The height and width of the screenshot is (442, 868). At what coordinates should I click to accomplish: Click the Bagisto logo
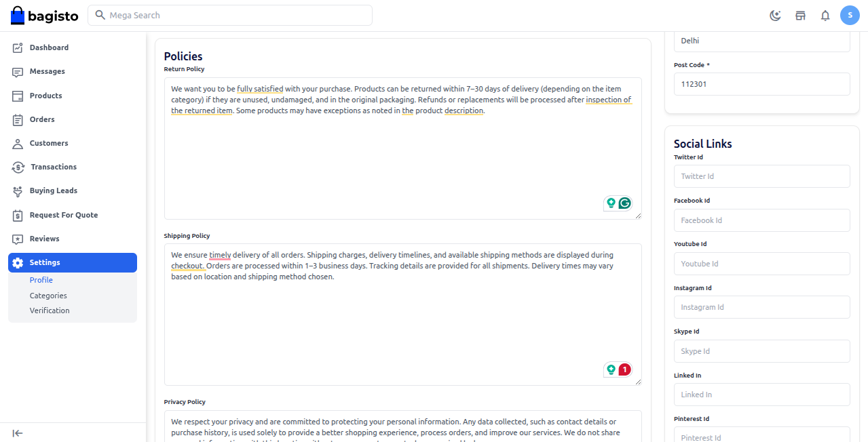(x=44, y=15)
